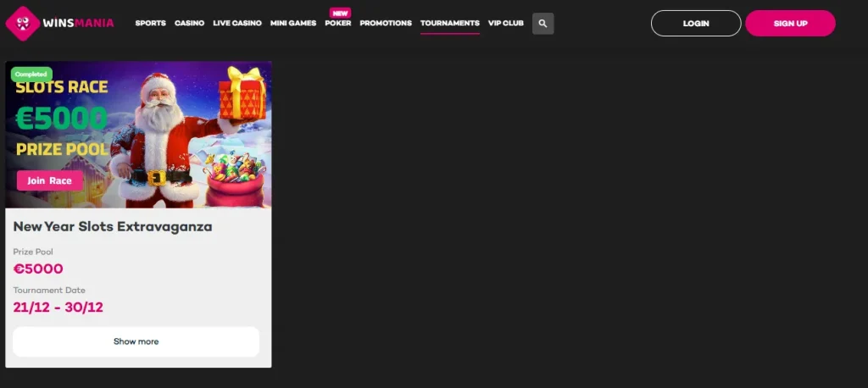Click the Join Race button
The image size is (868, 388).
[x=50, y=180]
